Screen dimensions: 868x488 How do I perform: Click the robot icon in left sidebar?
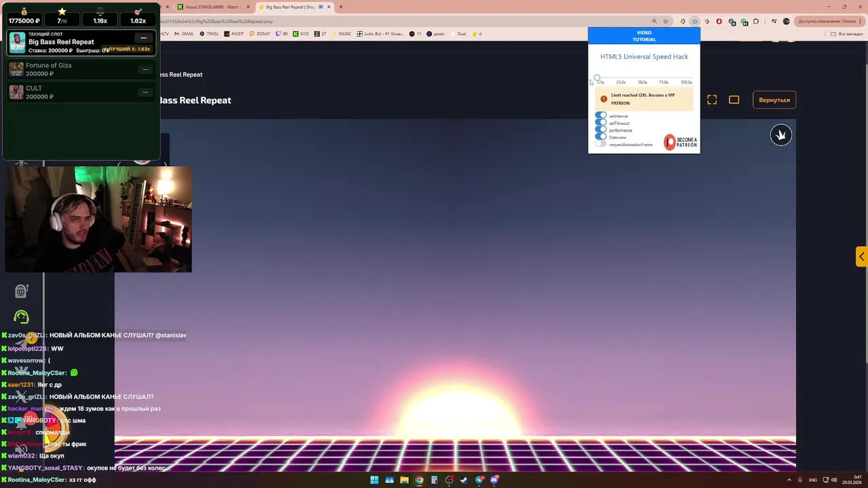point(22,291)
